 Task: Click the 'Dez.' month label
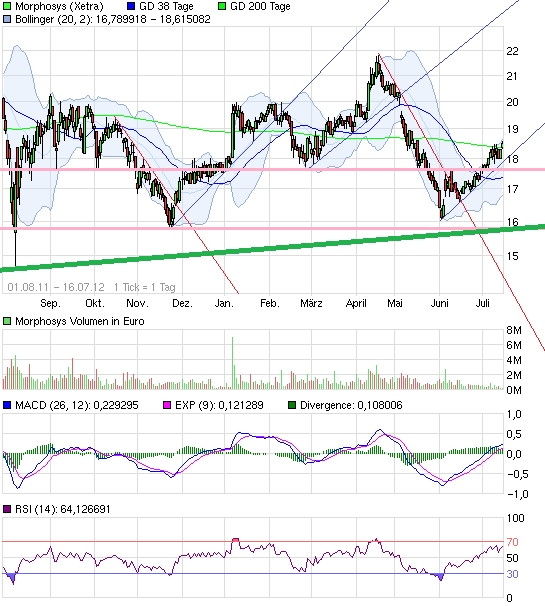pos(182,303)
